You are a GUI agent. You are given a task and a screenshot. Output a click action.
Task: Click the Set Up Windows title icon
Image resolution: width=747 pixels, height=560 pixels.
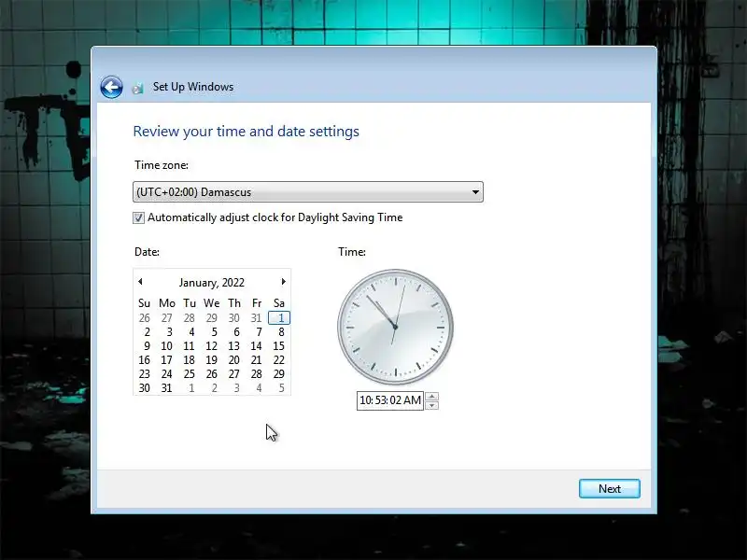click(x=137, y=88)
